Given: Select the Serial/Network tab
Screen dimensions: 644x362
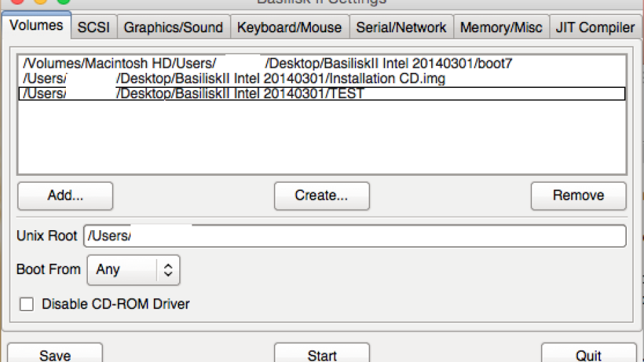Looking at the screenshot, I should point(401,27).
